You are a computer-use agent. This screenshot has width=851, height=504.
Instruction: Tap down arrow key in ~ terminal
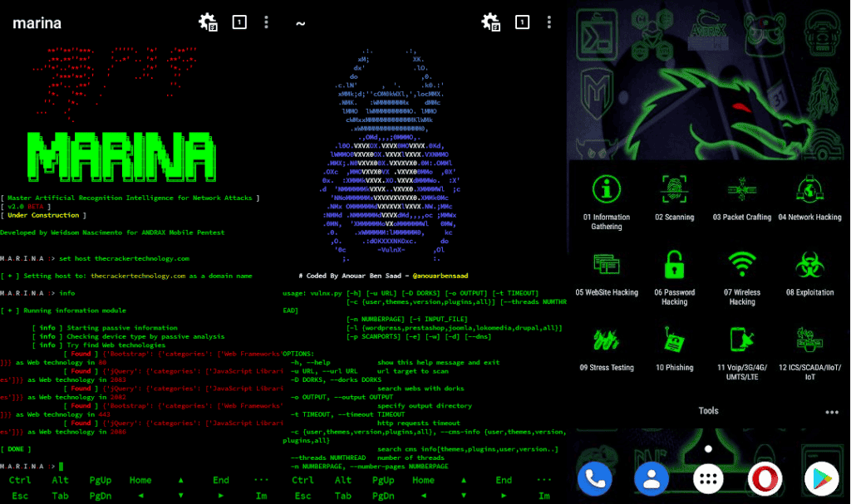(464, 496)
